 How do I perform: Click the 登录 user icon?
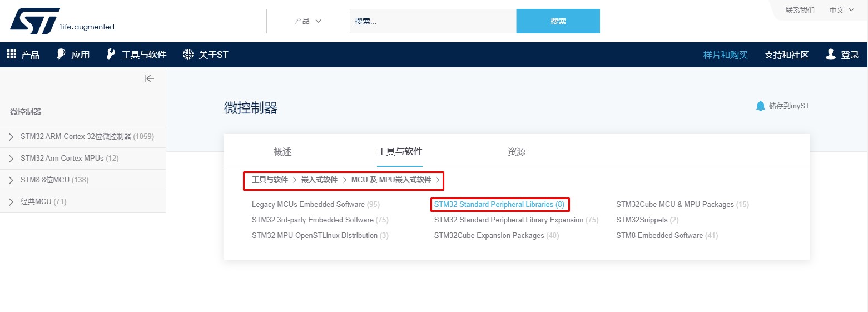831,54
